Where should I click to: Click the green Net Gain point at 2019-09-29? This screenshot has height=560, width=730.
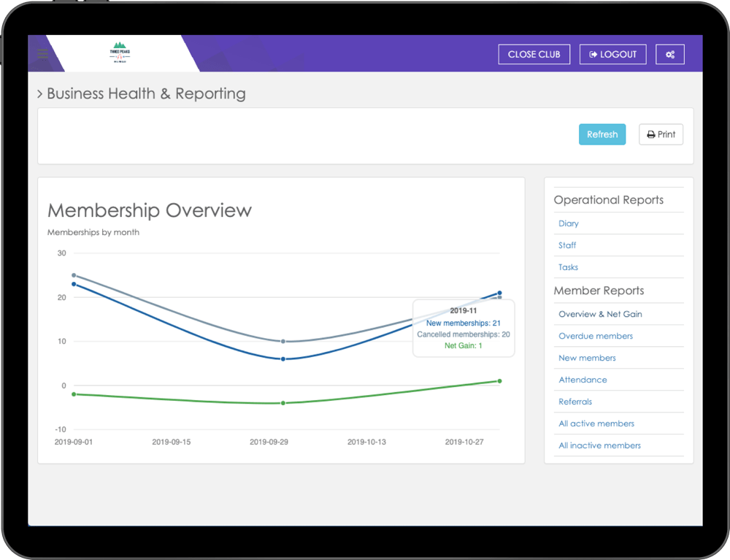coord(283,403)
